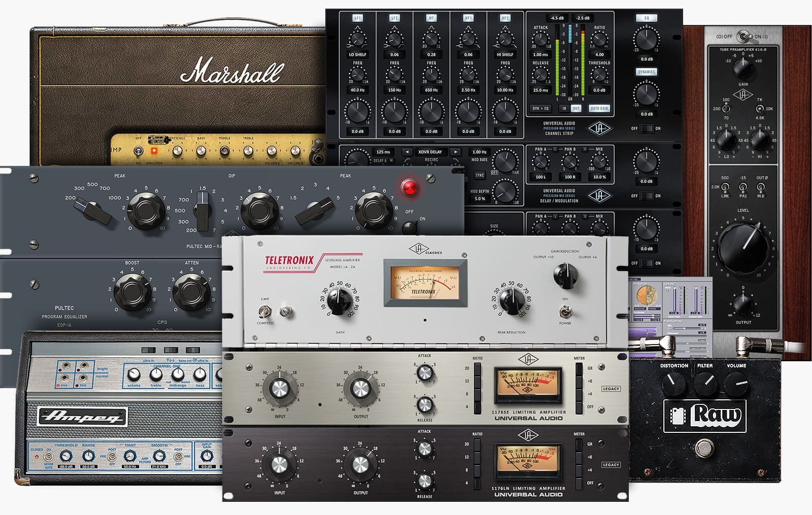This screenshot has width=812, height=515.
Task: Toggle the LF1 band enable button
Action: click(357, 18)
